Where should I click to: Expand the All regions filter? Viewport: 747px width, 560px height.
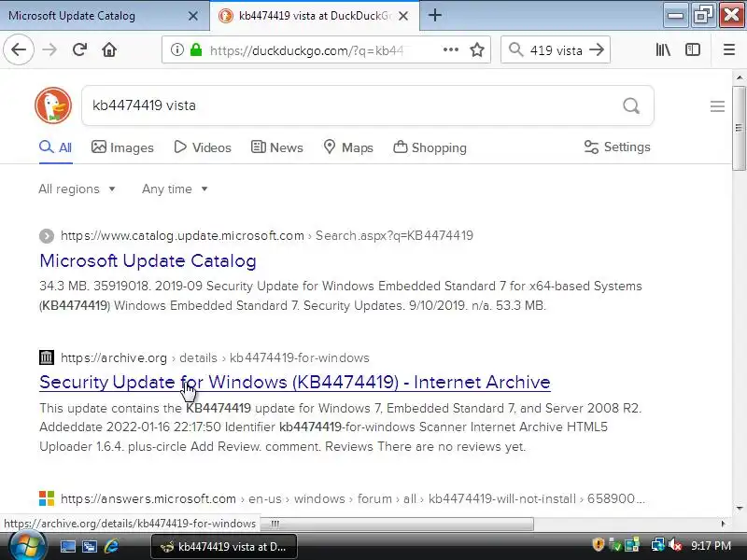(x=78, y=189)
